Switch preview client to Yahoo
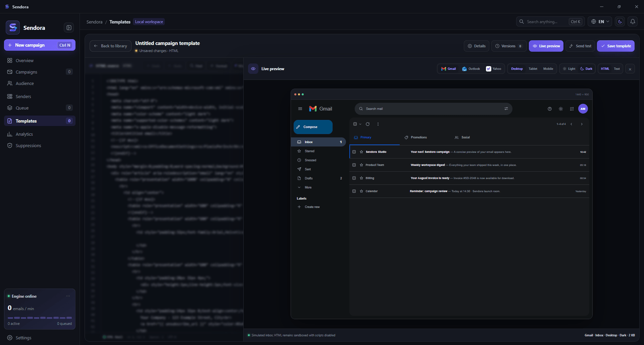 tap(493, 69)
